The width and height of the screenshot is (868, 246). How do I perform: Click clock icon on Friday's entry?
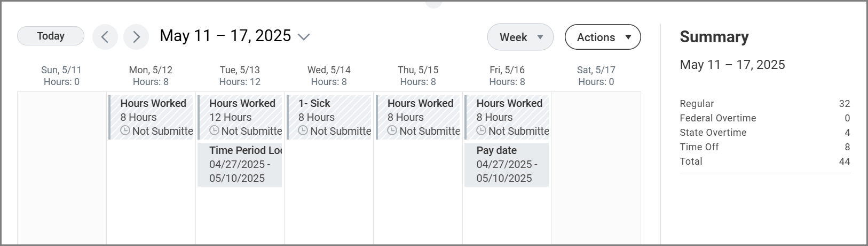click(481, 130)
